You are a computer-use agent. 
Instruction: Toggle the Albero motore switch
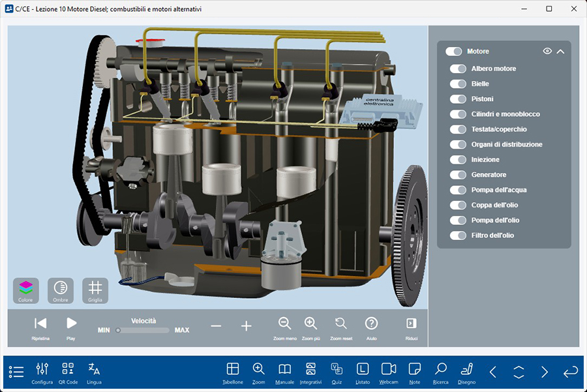(x=457, y=68)
